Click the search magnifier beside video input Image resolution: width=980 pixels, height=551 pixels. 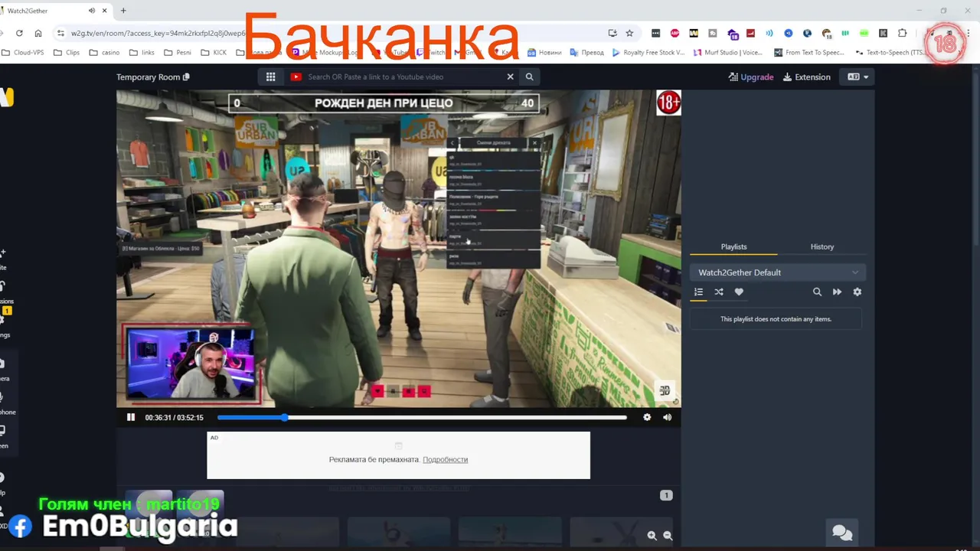click(529, 77)
